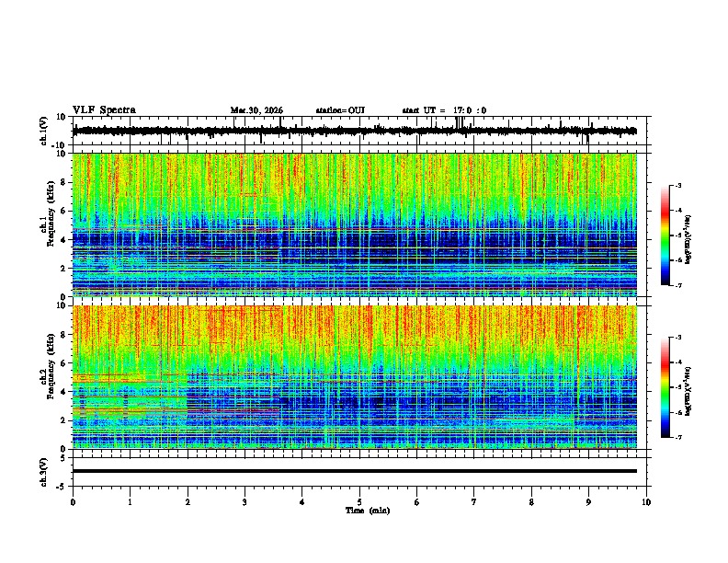Click the "4" kHz tick on ch.2 frequency axis
The height and width of the screenshot is (563, 728).
[64, 392]
